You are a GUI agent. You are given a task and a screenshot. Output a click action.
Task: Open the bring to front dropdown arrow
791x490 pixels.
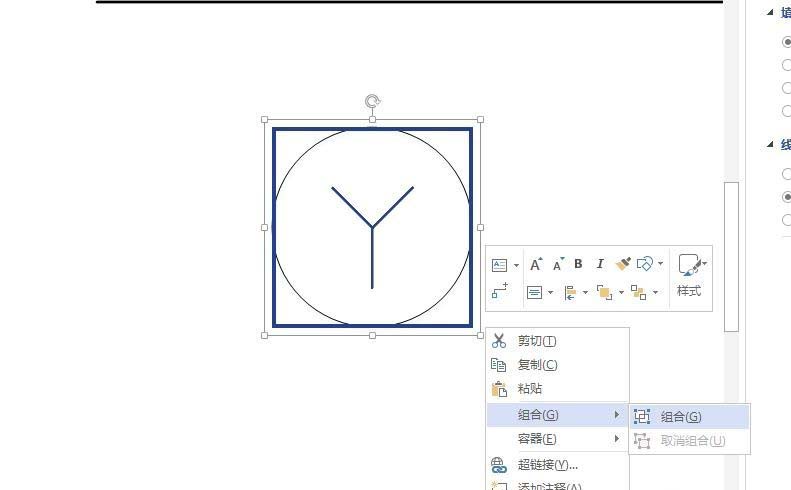pos(621,292)
